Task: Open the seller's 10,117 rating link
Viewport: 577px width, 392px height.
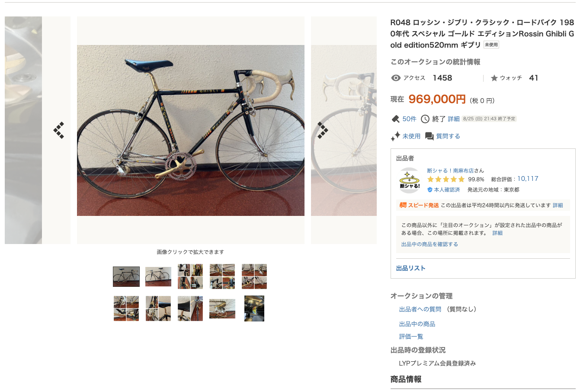Action: coord(528,179)
